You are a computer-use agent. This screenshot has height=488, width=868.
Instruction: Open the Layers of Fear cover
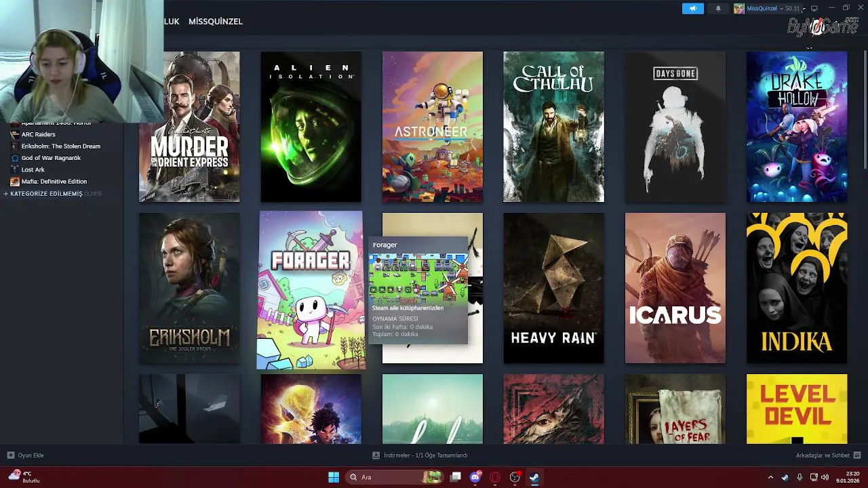click(675, 409)
